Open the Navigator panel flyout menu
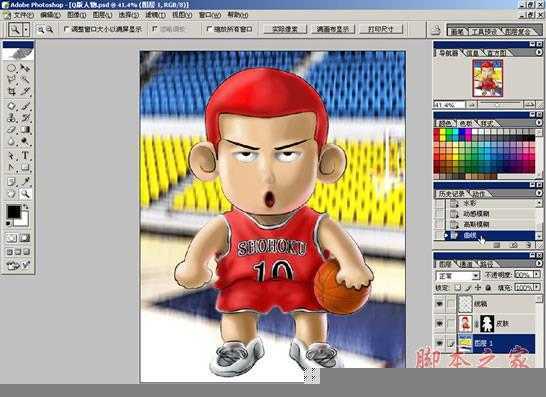 (x=539, y=52)
